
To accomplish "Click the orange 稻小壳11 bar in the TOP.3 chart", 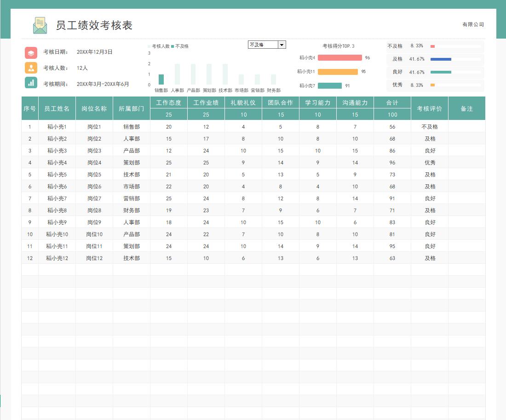I will tap(338, 72).
